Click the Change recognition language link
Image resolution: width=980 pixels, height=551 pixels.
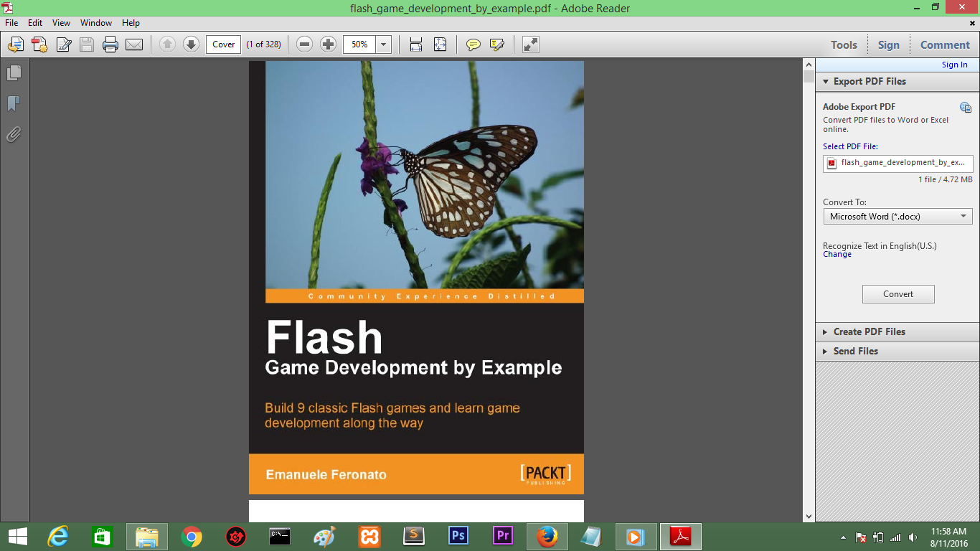[837, 254]
